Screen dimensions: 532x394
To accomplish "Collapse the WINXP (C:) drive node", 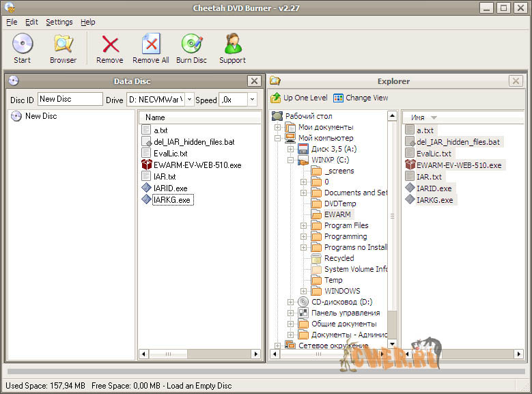I will [x=291, y=160].
